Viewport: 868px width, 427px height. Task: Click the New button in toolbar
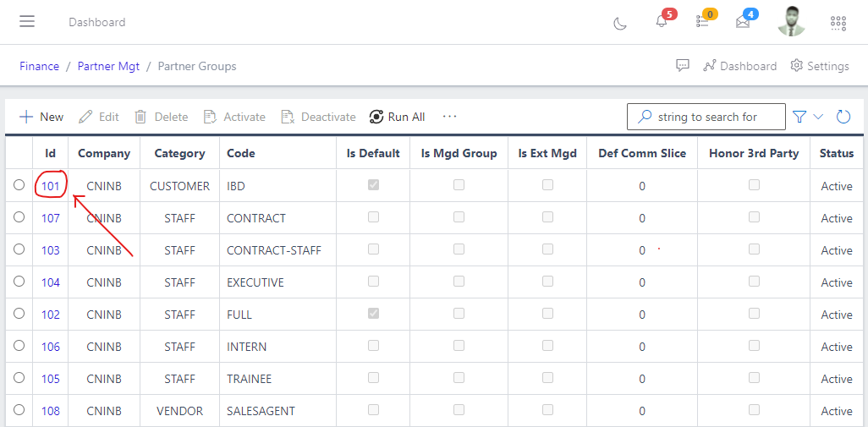41,117
